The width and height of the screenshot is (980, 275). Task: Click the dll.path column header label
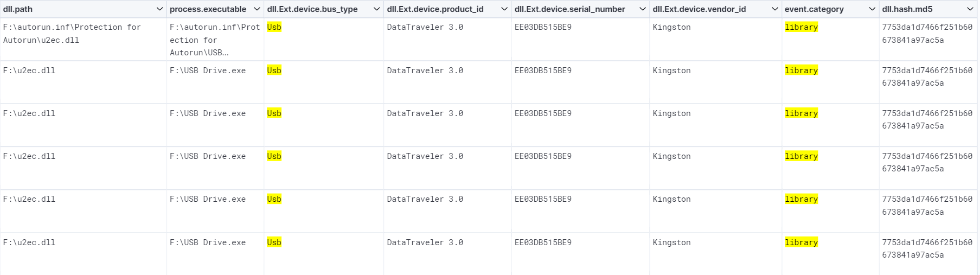[18, 9]
